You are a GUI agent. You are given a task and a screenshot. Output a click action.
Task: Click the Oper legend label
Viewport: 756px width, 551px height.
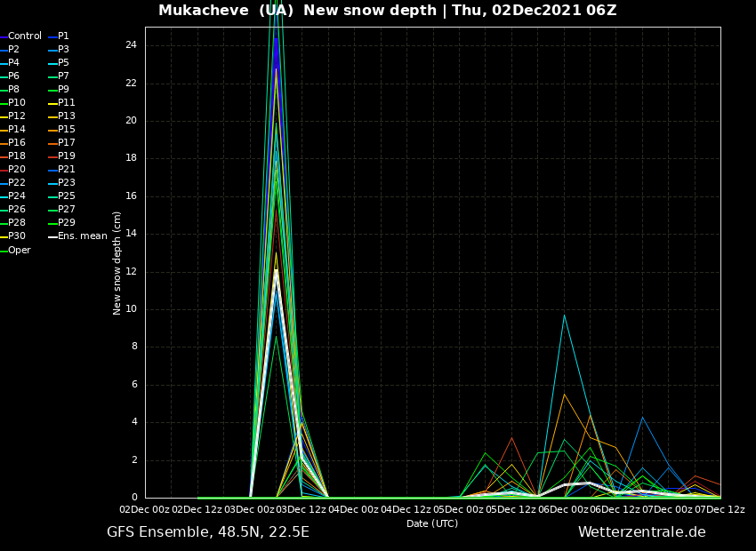19,251
